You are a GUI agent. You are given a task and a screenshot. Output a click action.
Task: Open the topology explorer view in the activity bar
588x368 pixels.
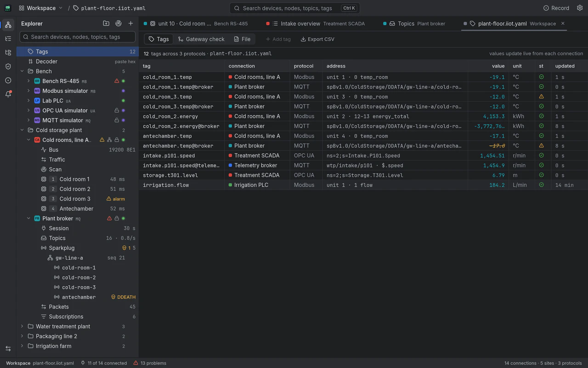click(x=8, y=25)
